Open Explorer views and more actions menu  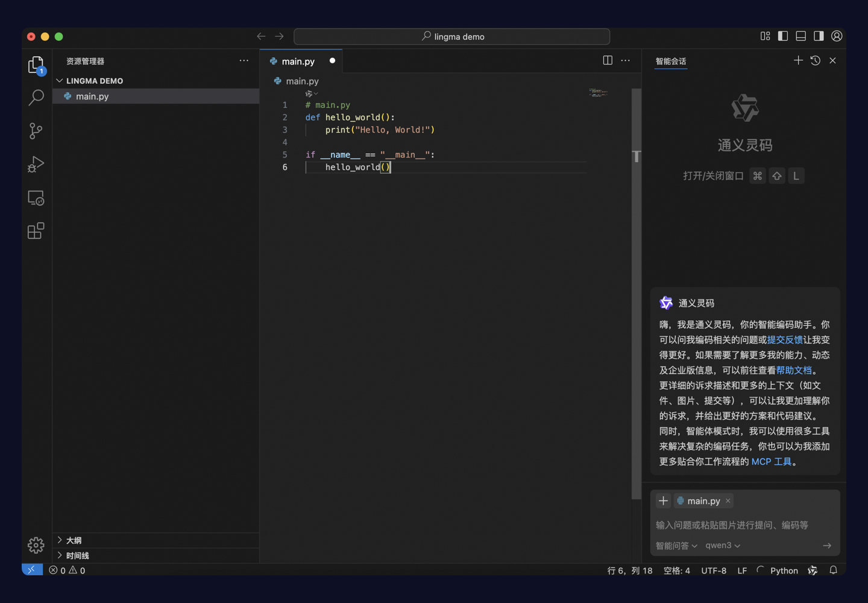244,60
